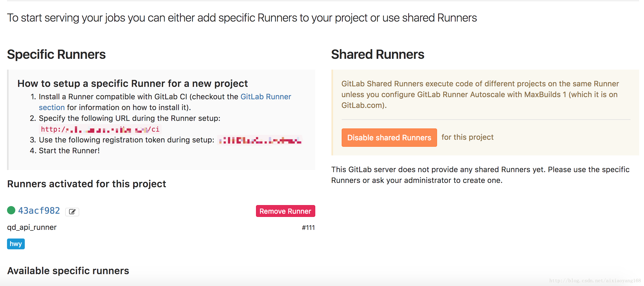644x286 pixels.
Task: Click 'for this project' text beside disable button
Action: [468, 137]
